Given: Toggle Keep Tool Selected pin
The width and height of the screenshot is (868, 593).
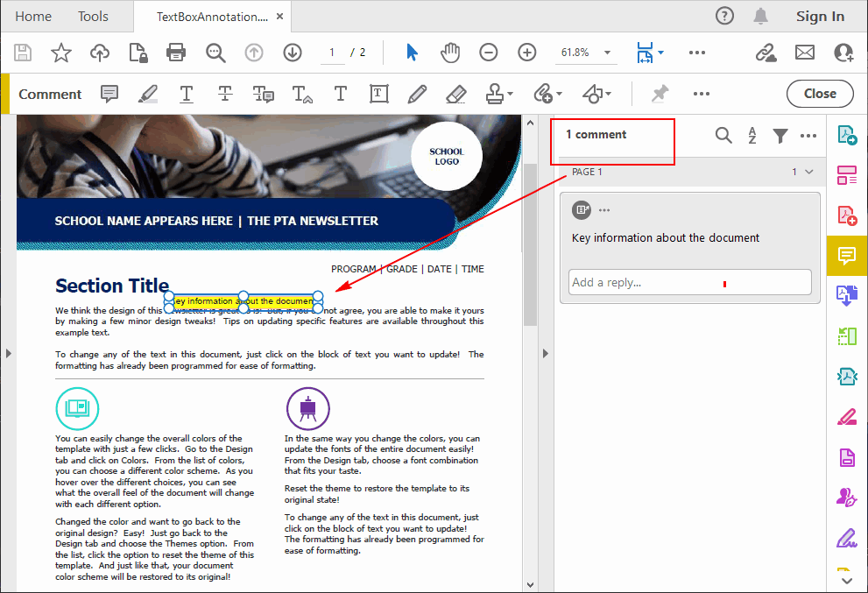Looking at the screenshot, I should click(660, 94).
